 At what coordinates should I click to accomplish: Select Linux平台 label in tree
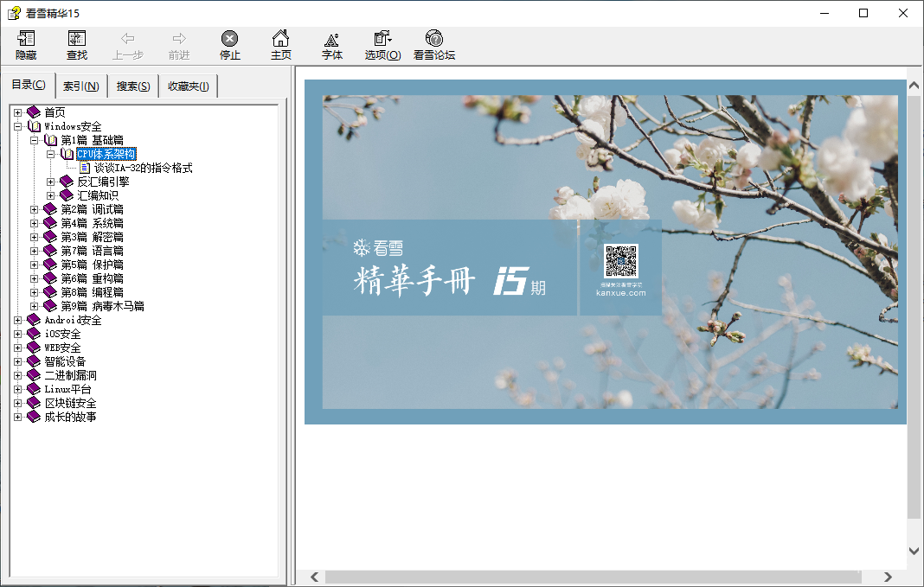67,389
